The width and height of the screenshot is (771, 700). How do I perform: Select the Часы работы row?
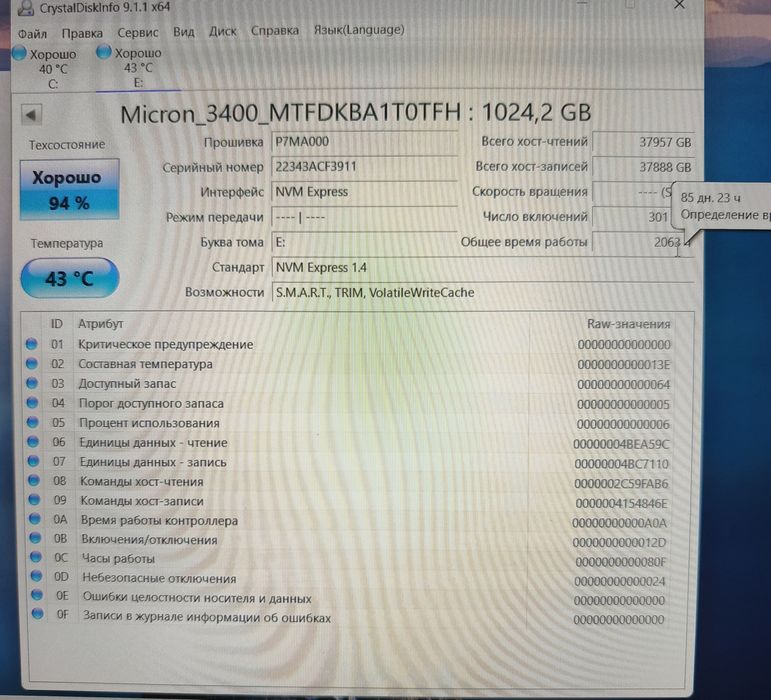[348, 559]
